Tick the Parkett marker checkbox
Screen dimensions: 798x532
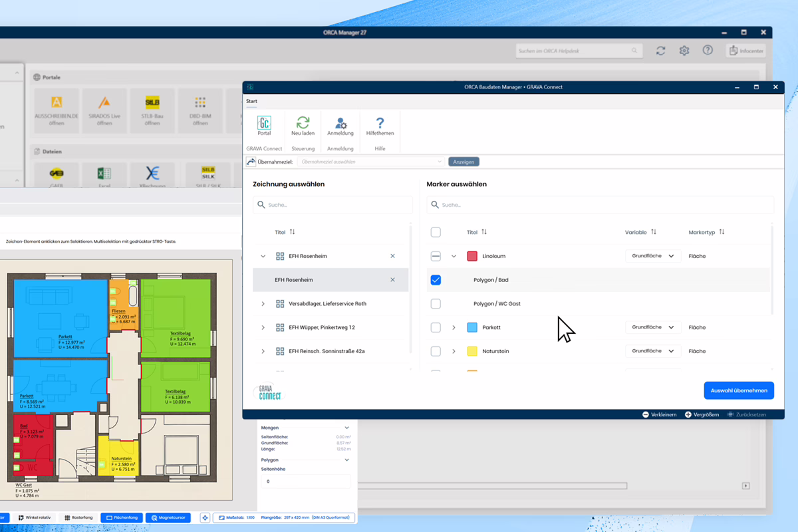436,328
